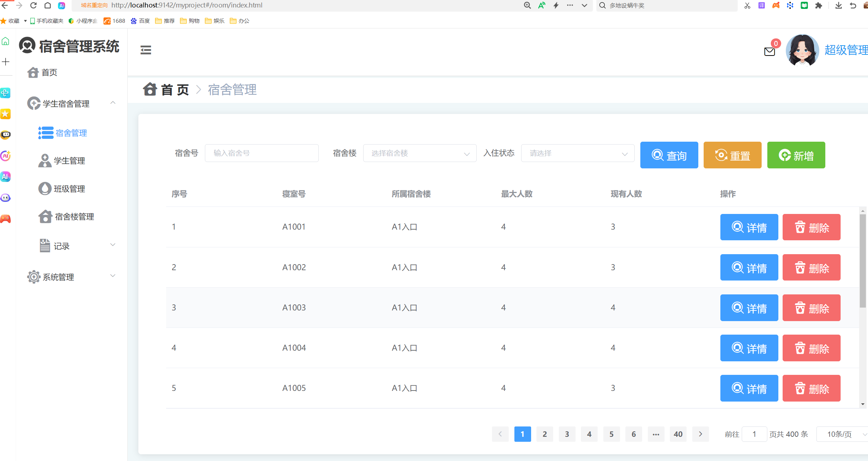Collapse the 学生宿舍管理 submenu
The image size is (868, 461).
71,104
